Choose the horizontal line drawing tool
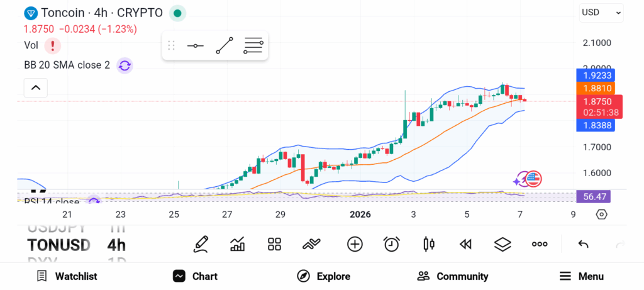 pyautogui.click(x=195, y=46)
